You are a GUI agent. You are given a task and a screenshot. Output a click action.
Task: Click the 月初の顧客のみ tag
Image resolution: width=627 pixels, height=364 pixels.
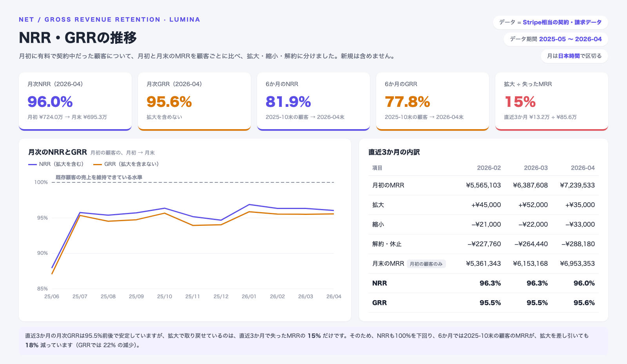point(426,264)
